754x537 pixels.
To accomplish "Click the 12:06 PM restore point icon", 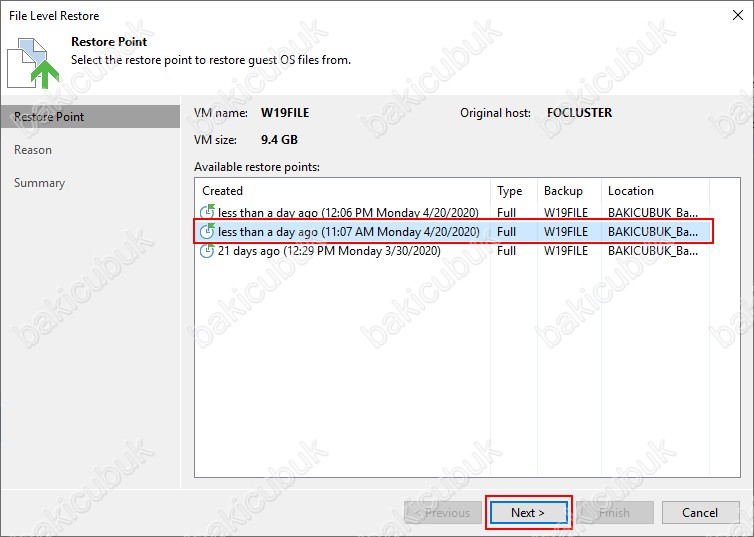I will pos(208,211).
